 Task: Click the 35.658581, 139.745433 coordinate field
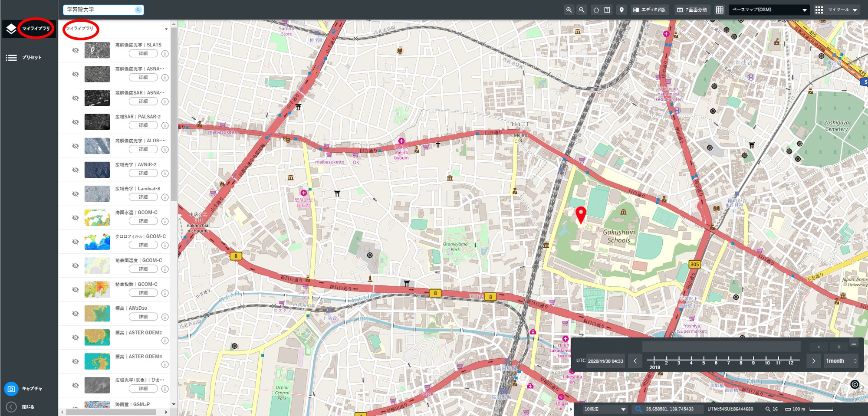[x=670, y=409]
